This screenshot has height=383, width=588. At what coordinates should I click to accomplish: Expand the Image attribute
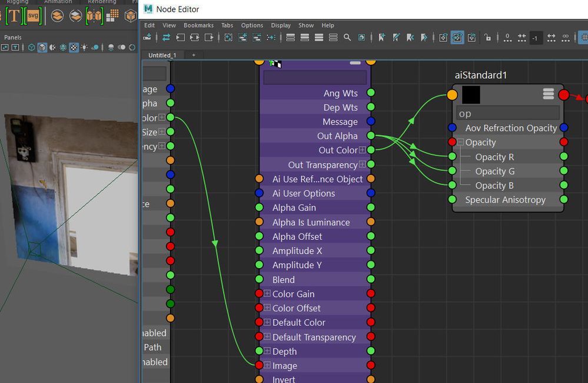267,365
